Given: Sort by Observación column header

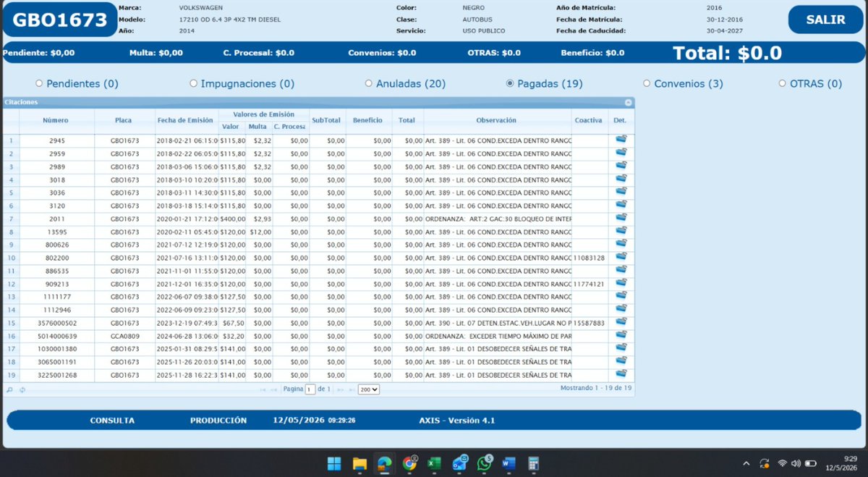Looking at the screenshot, I should 496,120.
